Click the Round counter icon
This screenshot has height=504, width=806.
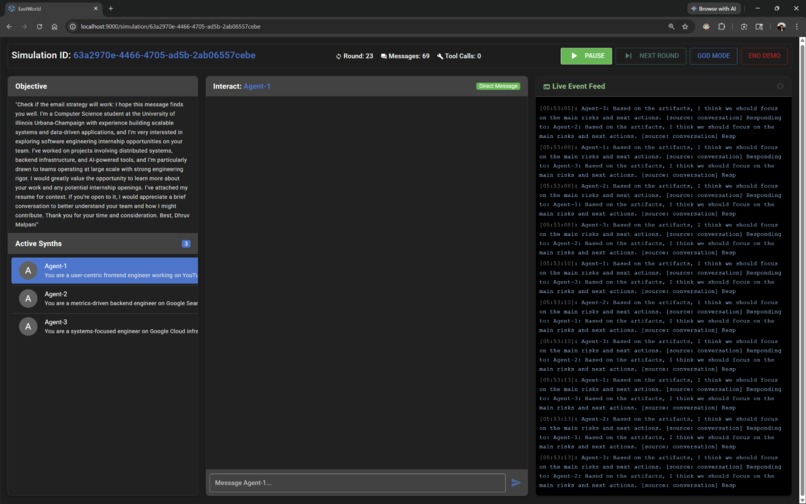[338, 56]
